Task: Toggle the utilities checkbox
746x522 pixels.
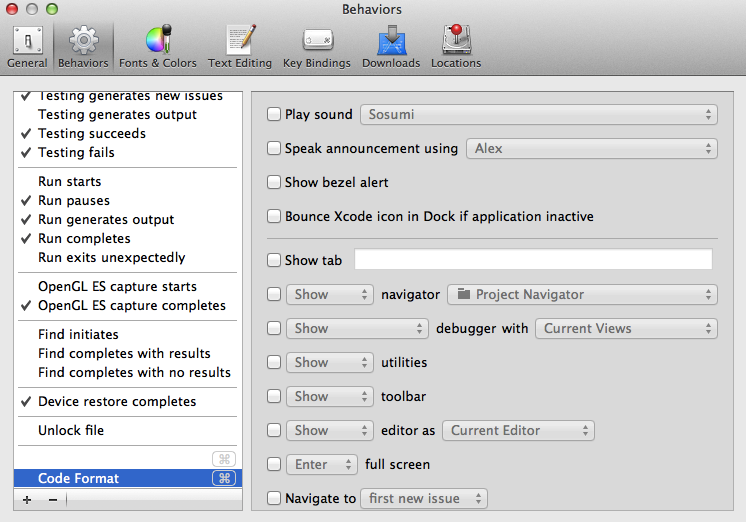Action: [274, 362]
